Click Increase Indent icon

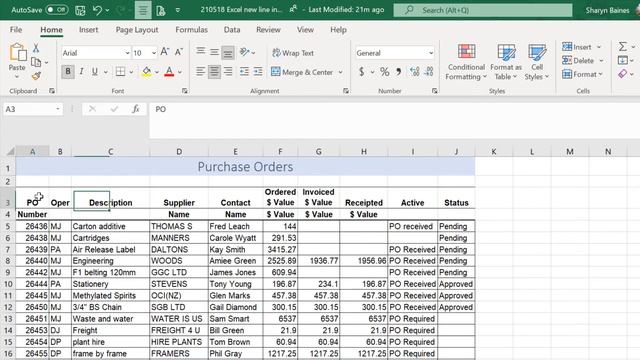click(x=258, y=72)
